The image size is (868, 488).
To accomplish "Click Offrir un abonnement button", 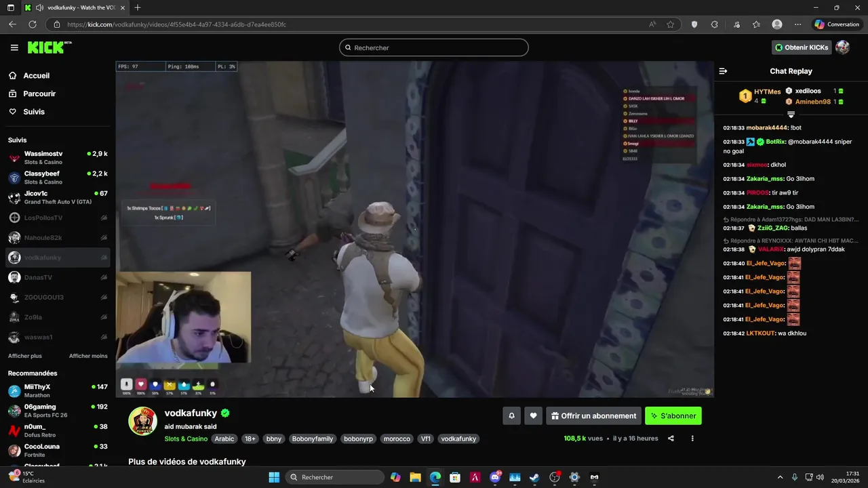I will (593, 416).
